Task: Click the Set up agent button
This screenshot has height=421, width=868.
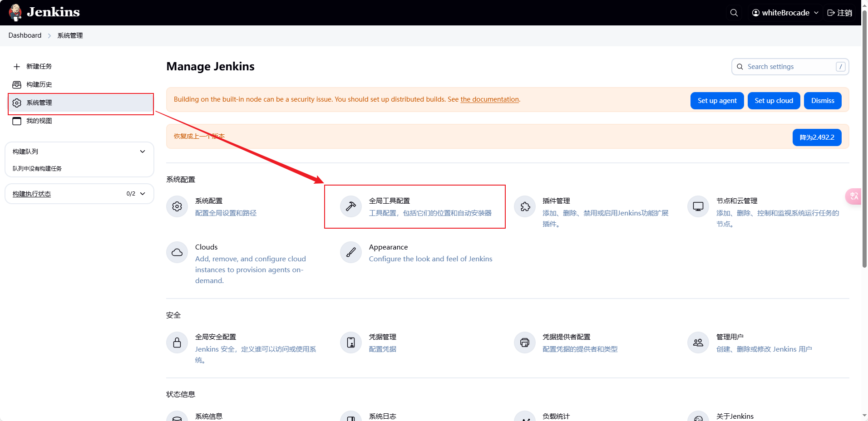Action: click(x=717, y=101)
